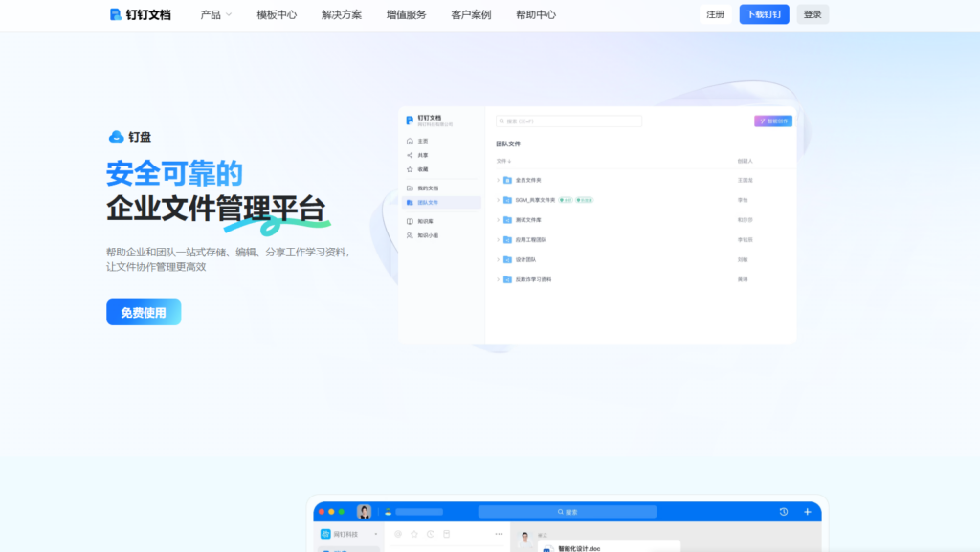Expand the 设计团队 folder chevron
980x552 pixels.
coord(498,259)
